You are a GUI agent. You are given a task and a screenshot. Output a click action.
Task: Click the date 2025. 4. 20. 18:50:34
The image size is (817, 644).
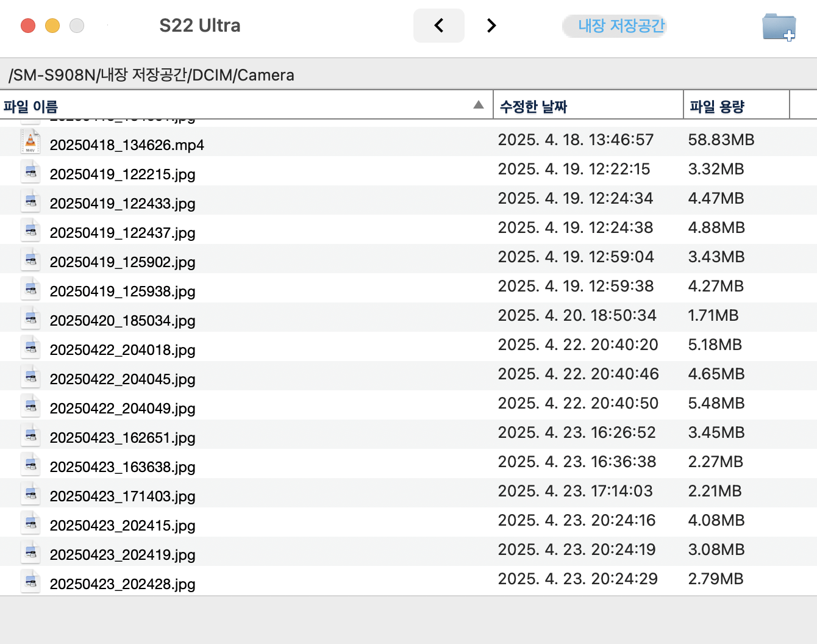pyautogui.click(x=577, y=315)
